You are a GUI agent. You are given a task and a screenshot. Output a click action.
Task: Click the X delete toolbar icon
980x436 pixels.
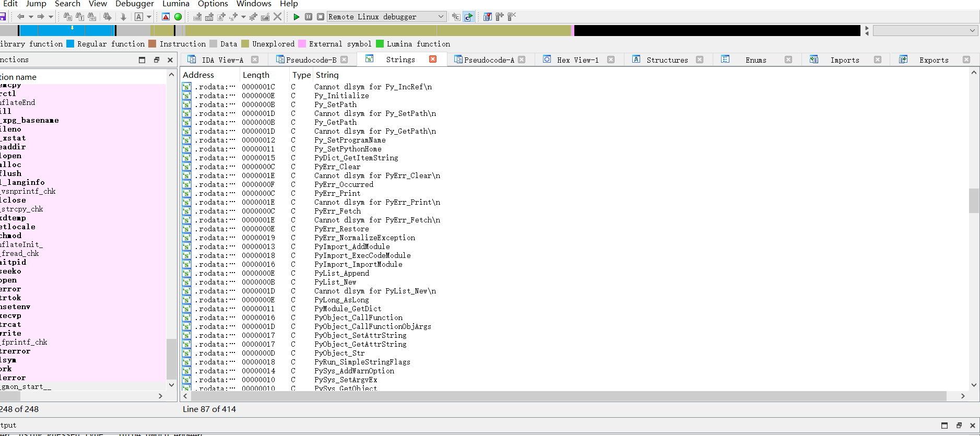[x=278, y=17]
